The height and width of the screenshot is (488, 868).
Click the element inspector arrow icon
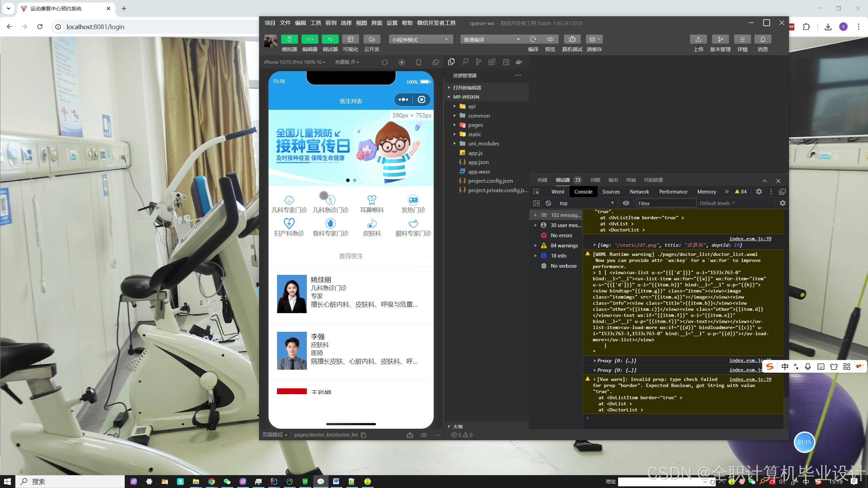tap(536, 192)
